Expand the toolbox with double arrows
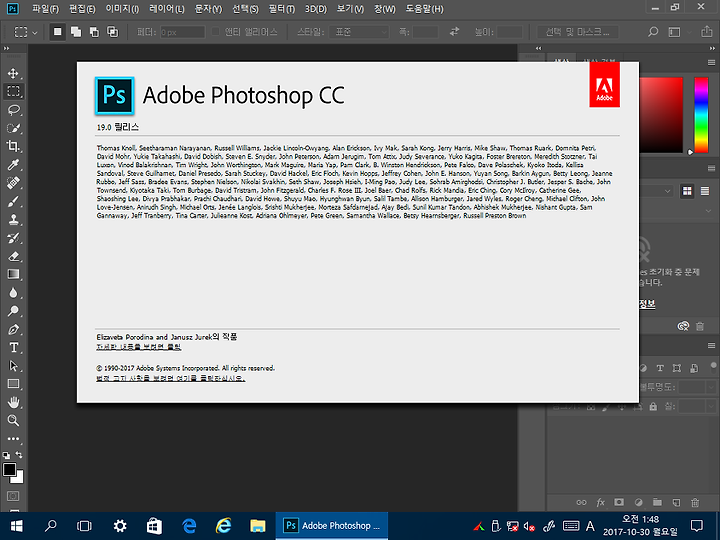720x540 pixels. pos(6,48)
